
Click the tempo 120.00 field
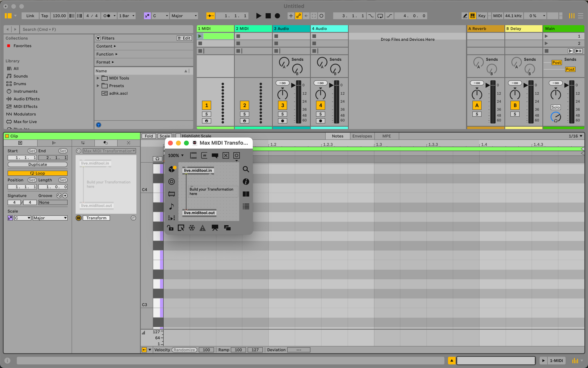pos(59,16)
